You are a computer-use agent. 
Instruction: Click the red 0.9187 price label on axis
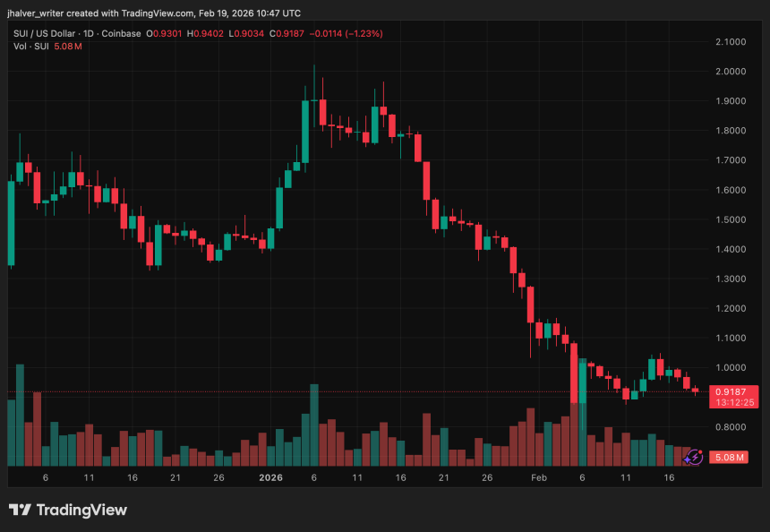click(731, 391)
